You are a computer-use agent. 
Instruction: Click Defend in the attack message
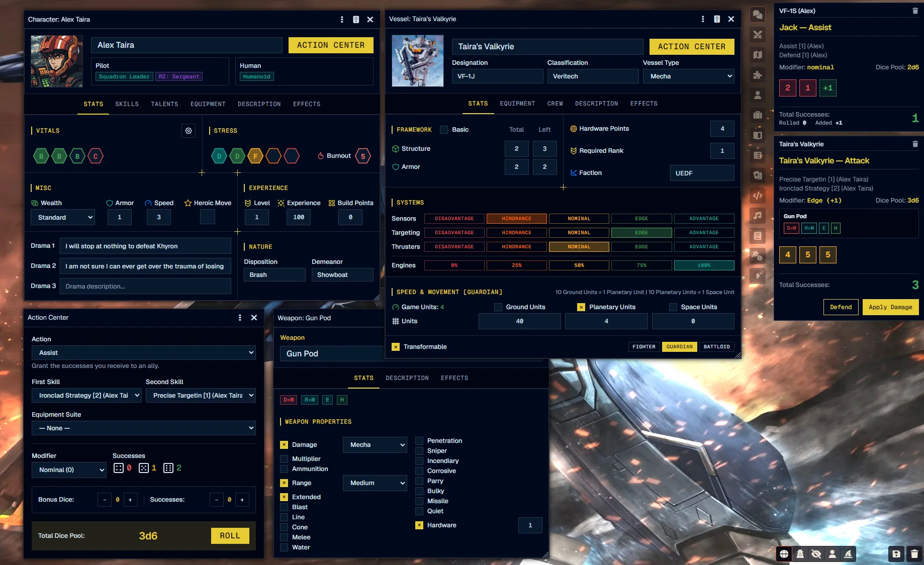[x=841, y=307]
